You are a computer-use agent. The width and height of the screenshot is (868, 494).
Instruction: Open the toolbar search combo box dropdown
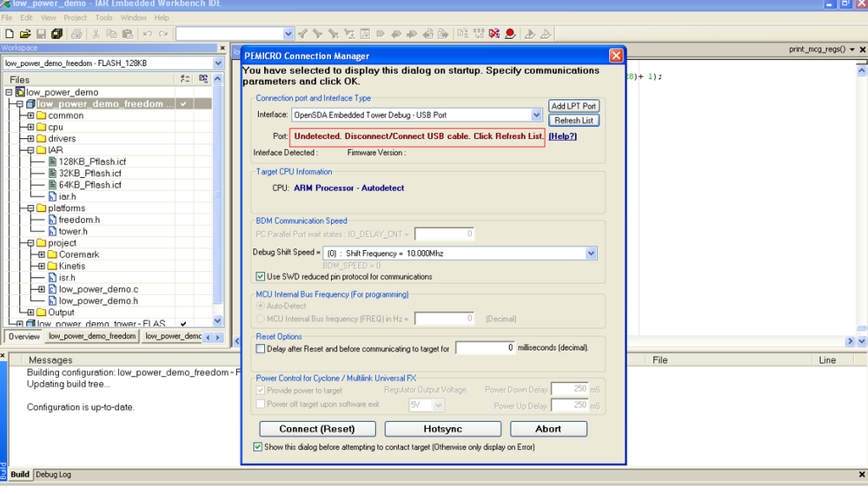point(288,35)
